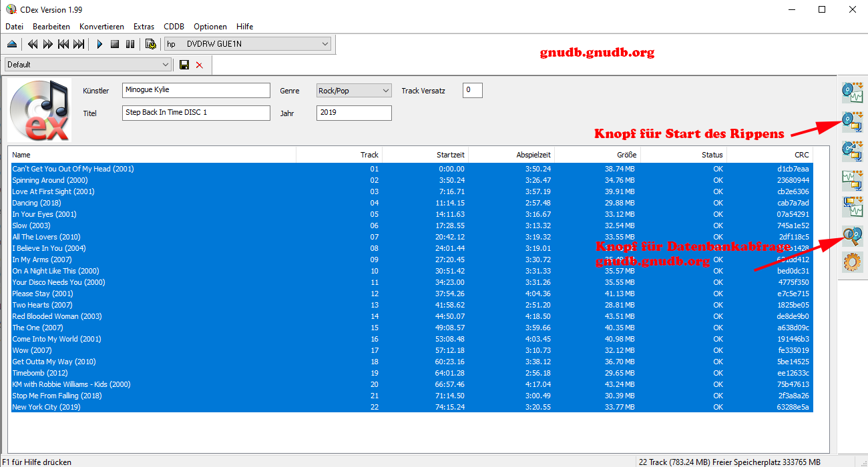
Task: Select the track Dancing (2018)
Action: (37, 203)
